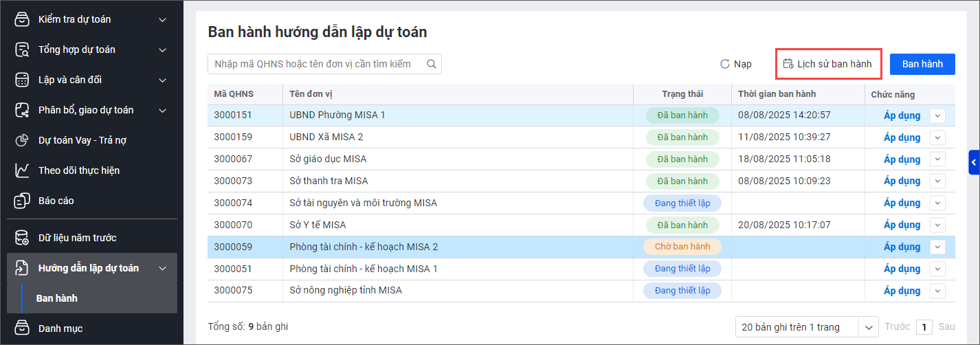Click the blue side panel collapse arrow
Image resolution: width=980 pixels, height=345 pixels.
coord(974,163)
